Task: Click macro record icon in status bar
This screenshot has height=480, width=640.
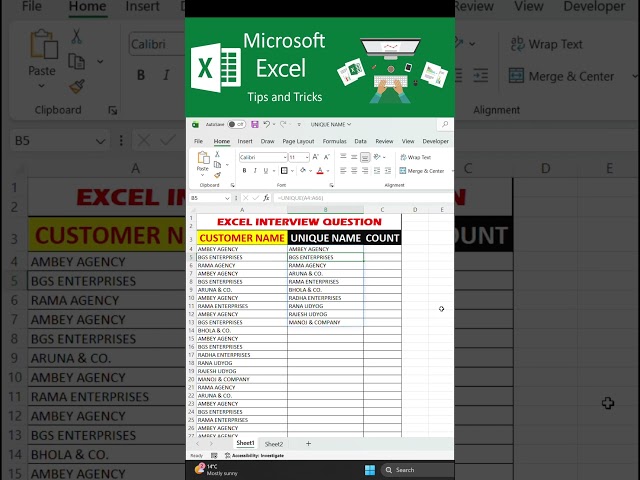Action: click(214, 456)
